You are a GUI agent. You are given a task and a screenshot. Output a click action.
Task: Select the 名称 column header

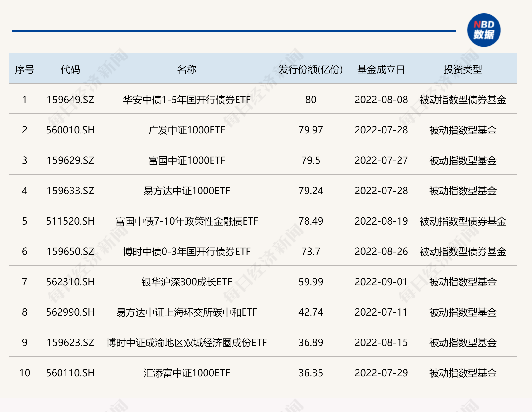click(x=187, y=70)
